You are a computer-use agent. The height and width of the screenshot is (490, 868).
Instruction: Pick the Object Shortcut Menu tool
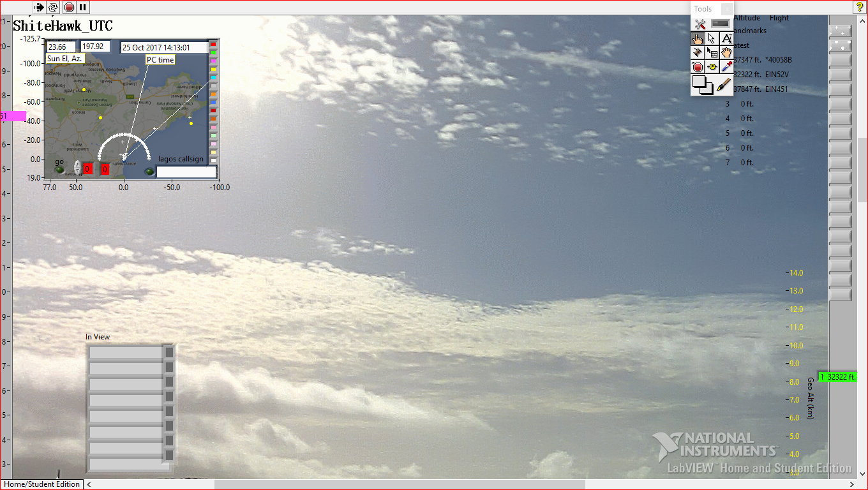(x=712, y=52)
